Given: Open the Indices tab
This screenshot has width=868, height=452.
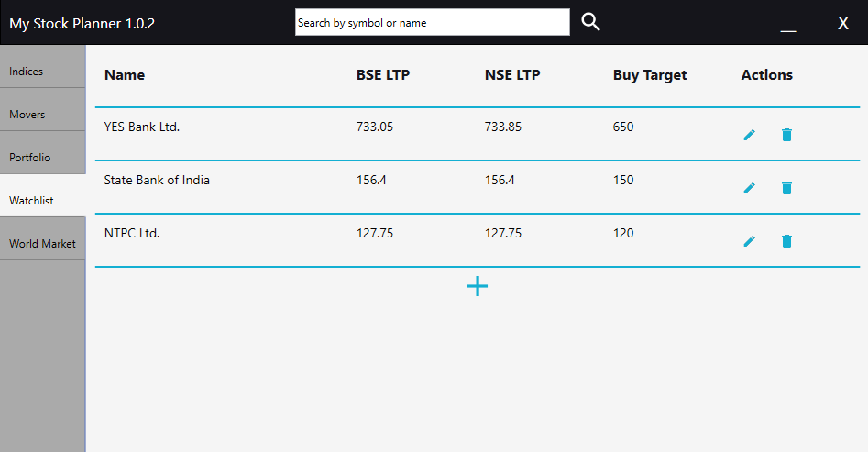Looking at the screenshot, I should coord(42,72).
